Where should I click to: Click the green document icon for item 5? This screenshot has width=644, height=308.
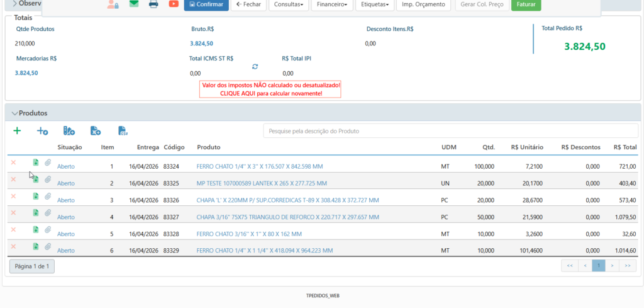click(36, 229)
